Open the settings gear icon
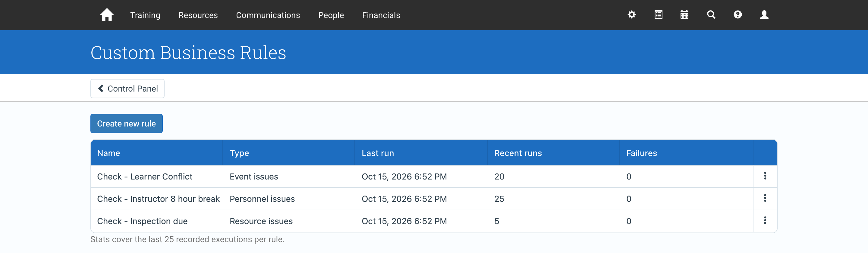The image size is (868, 253). point(631,14)
